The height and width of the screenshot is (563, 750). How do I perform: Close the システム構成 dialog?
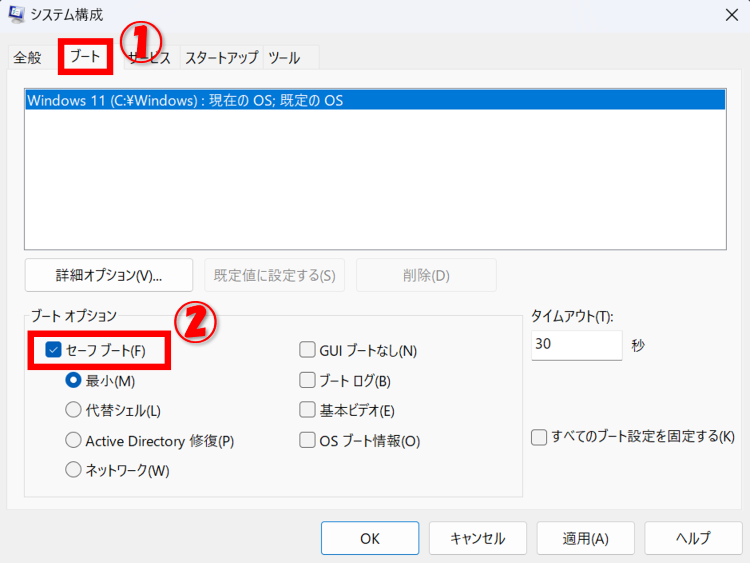[x=731, y=15]
